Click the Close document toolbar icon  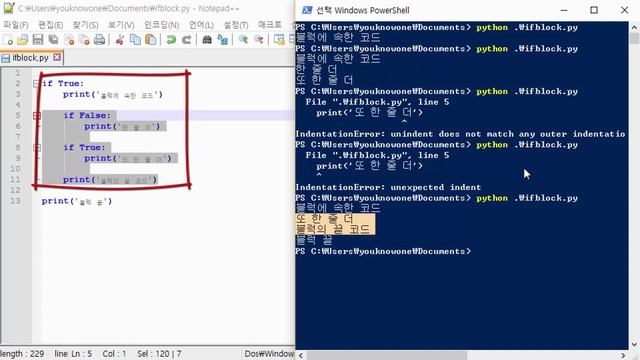(x=69, y=40)
